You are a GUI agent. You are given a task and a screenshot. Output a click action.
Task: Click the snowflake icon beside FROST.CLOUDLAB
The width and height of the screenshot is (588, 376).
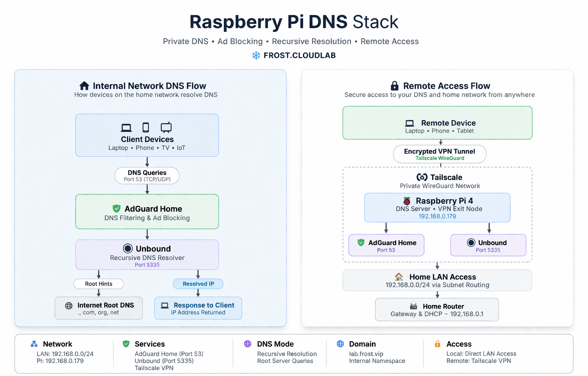[256, 55]
